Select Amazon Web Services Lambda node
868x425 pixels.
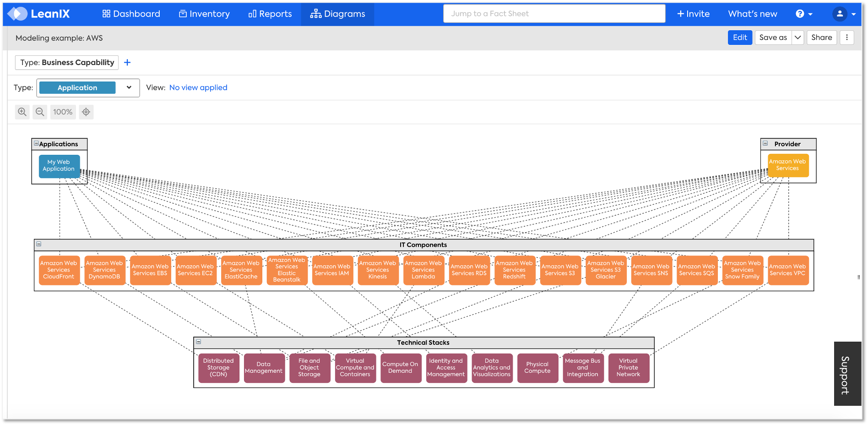pyautogui.click(x=423, y=270)
